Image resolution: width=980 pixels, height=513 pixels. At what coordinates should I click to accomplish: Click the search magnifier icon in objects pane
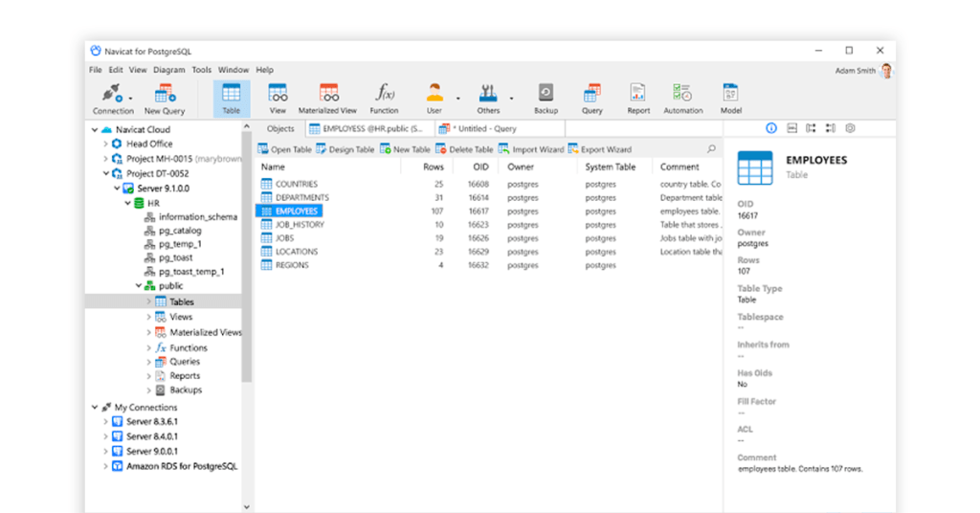point(711,148)
